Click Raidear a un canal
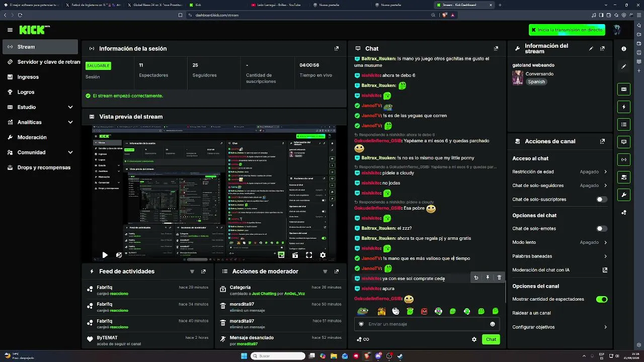The image size is (644, 362). pyautogui.click(x=531, y=313)
